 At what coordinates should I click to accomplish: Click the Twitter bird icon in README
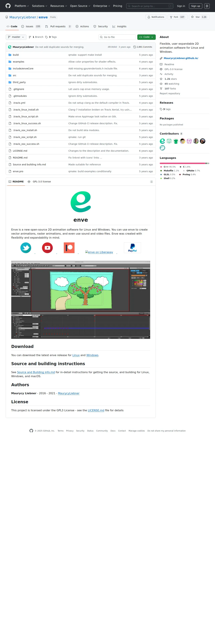(x=26, y=248)
